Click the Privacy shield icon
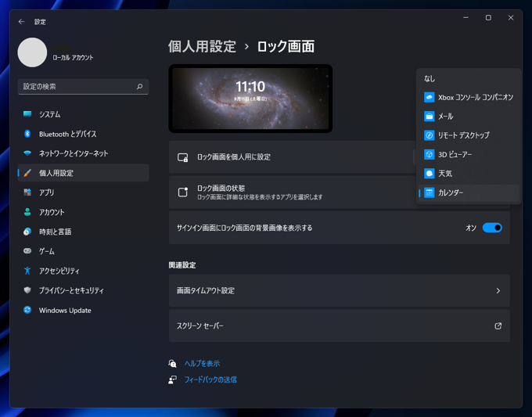 coord(27,290)
